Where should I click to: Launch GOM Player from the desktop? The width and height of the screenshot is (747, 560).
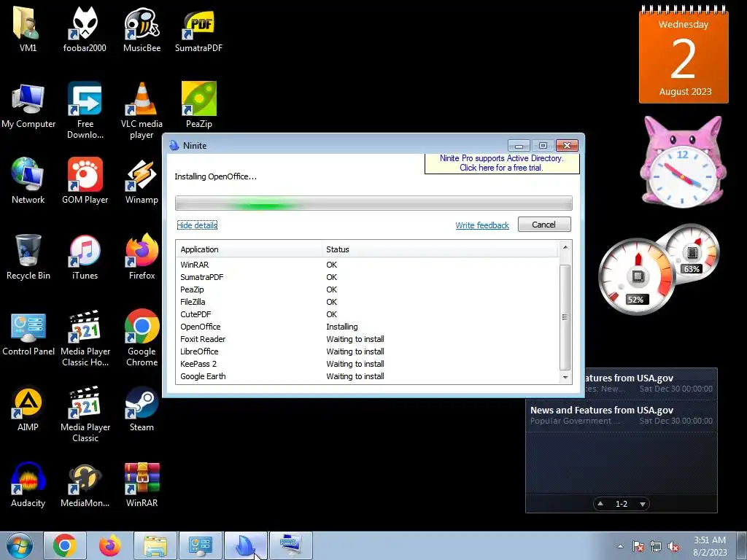click(x=85, y=181)
